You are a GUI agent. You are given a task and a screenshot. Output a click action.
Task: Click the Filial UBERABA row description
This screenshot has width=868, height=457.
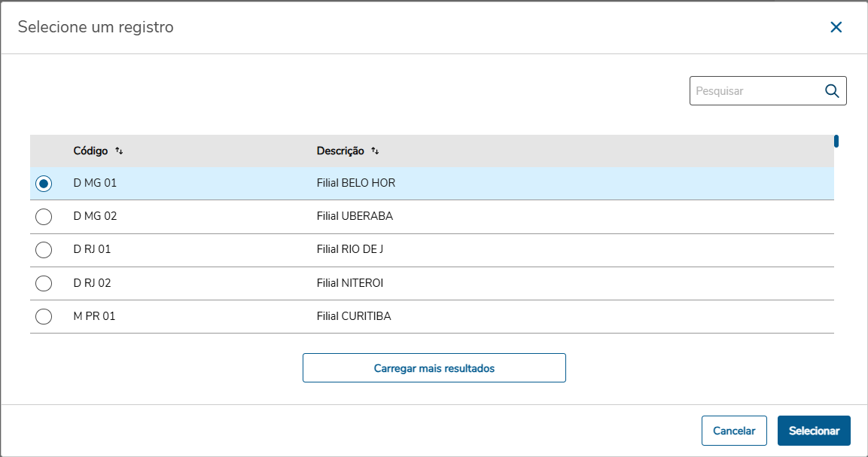point(355,216)
